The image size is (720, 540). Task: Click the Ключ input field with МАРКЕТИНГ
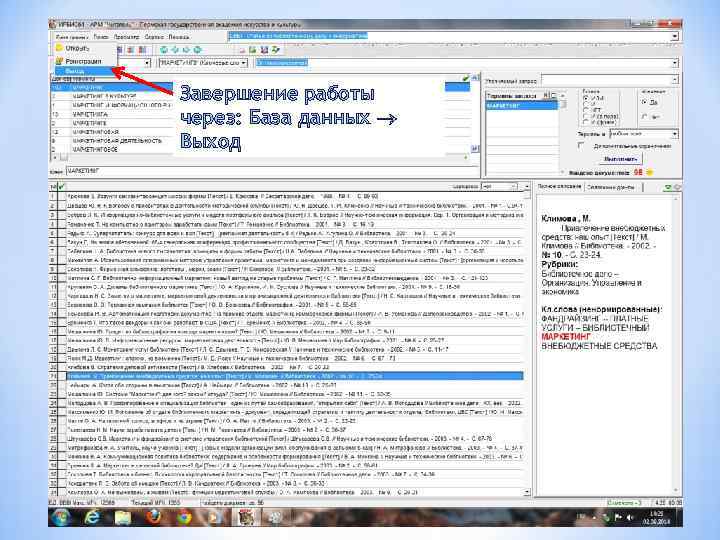tap(271, 171)
